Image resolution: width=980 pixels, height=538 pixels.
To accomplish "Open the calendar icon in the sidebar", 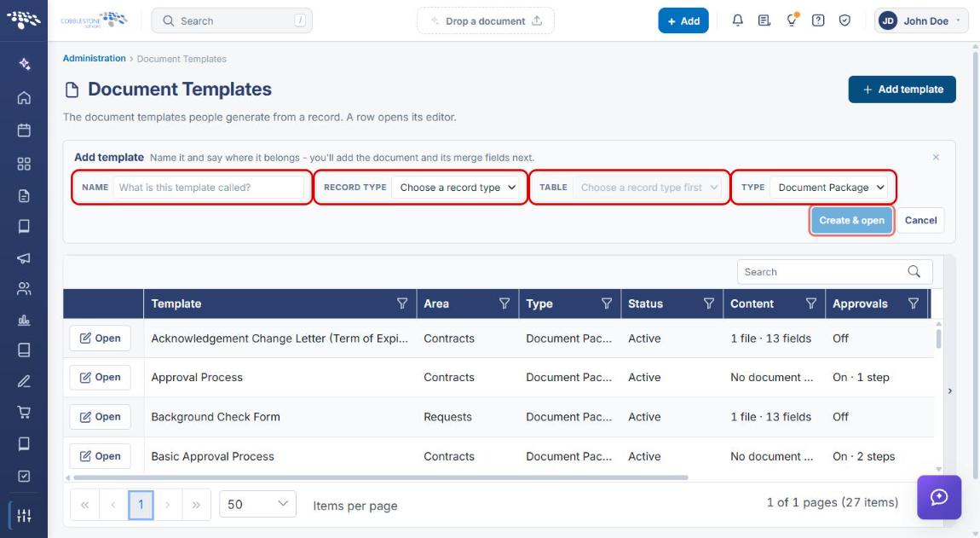I will [x=24, y=130].
